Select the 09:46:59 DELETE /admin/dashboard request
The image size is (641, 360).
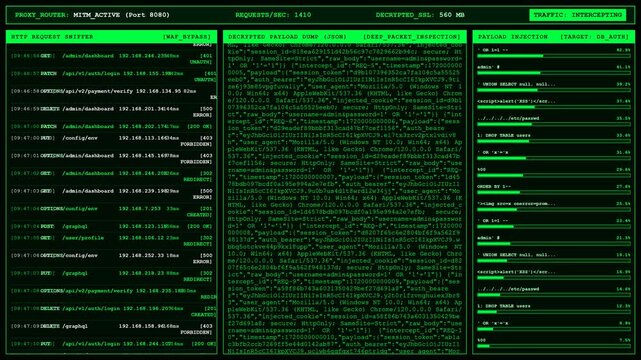point(111,112)
